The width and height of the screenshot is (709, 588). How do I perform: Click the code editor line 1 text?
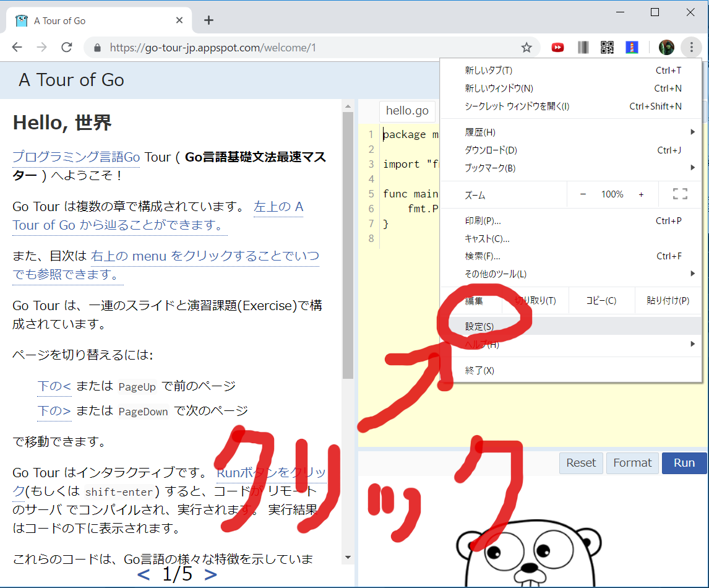(x=411, y=134)
